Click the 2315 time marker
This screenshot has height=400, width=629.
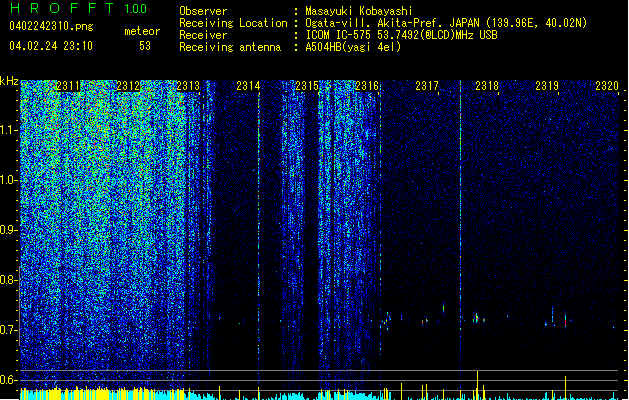(307, 86)
